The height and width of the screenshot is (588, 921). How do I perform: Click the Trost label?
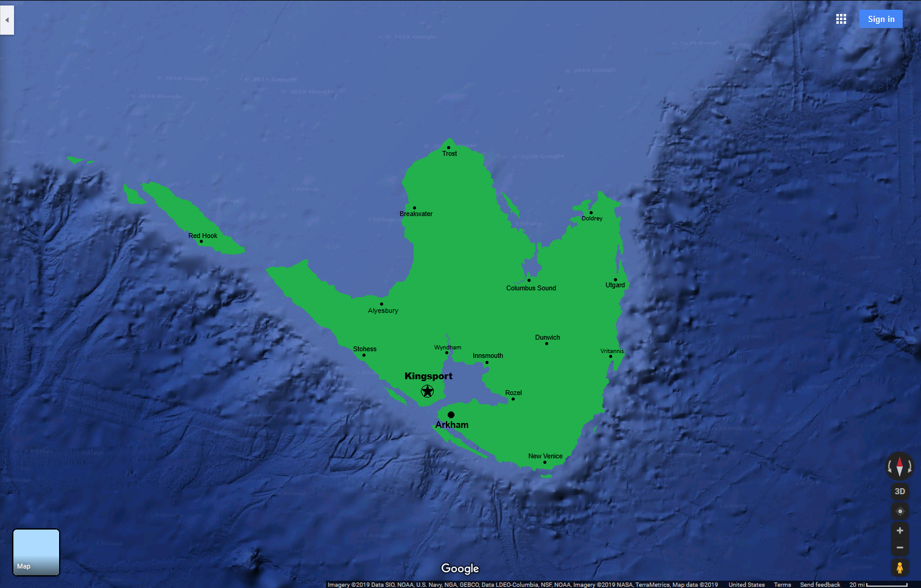point(450,153)
